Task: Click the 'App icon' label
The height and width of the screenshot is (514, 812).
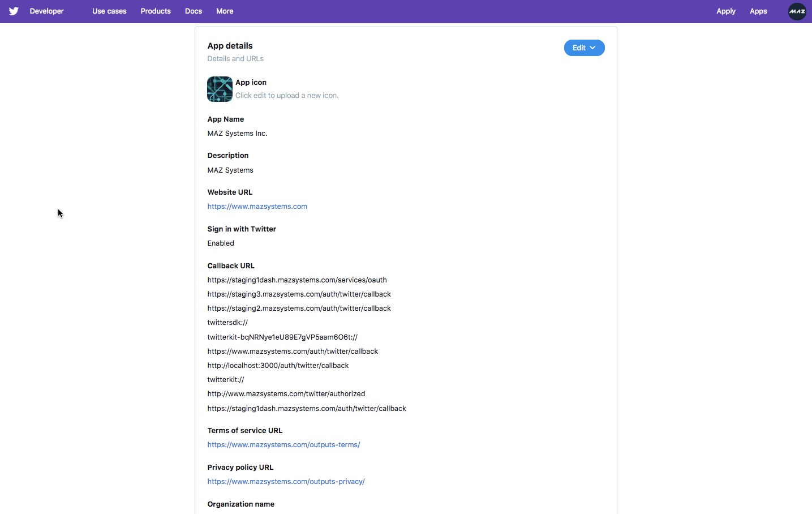Action: 251,83
